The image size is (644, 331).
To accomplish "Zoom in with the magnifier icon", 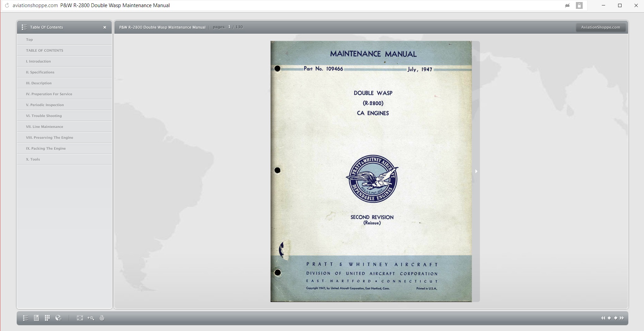I will [x=91, y=318].
